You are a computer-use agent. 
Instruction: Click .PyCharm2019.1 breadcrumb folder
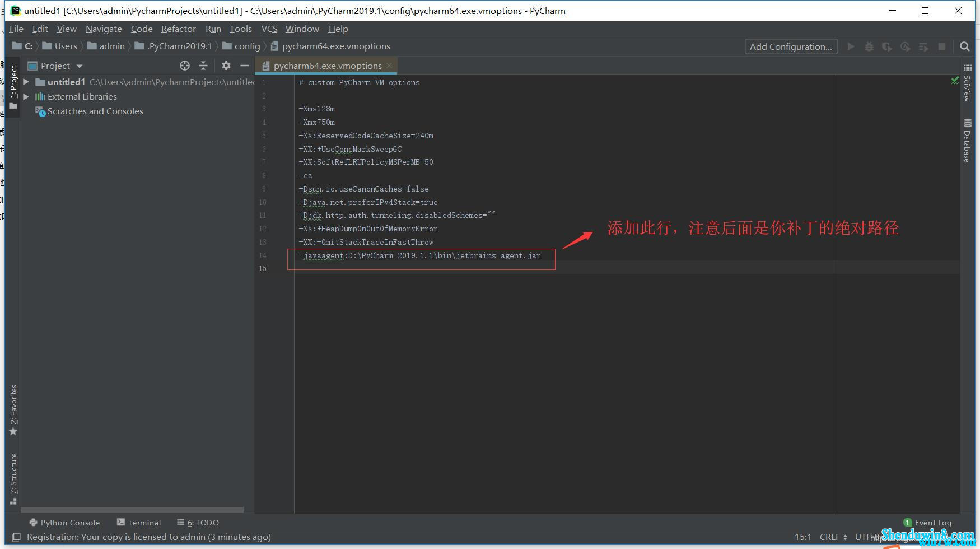point(174,46)
